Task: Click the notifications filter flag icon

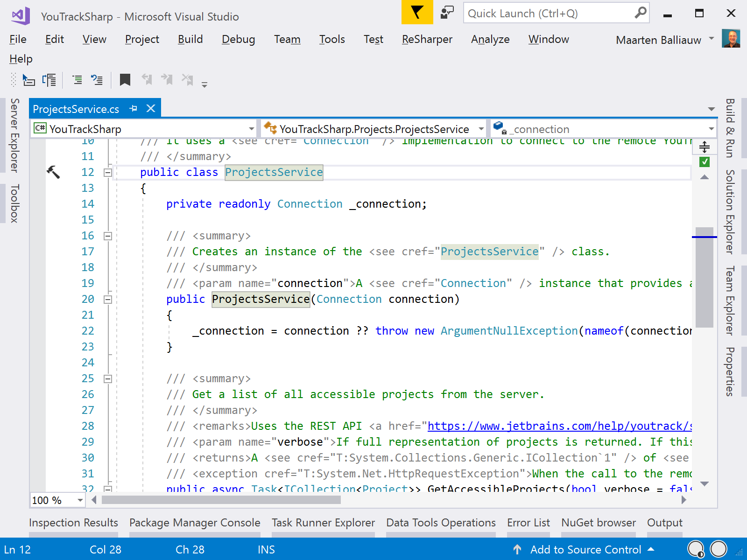Action: coord(417,12)
